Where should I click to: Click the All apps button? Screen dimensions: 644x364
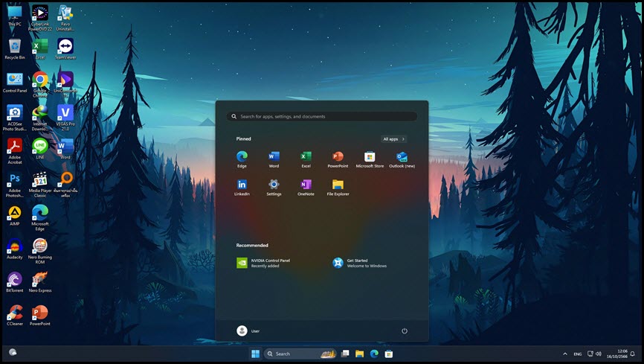[394, 139]
